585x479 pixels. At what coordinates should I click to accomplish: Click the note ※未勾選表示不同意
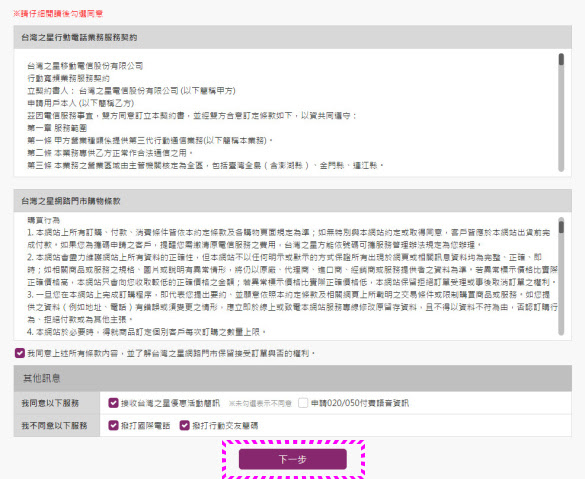pos(260,403)
